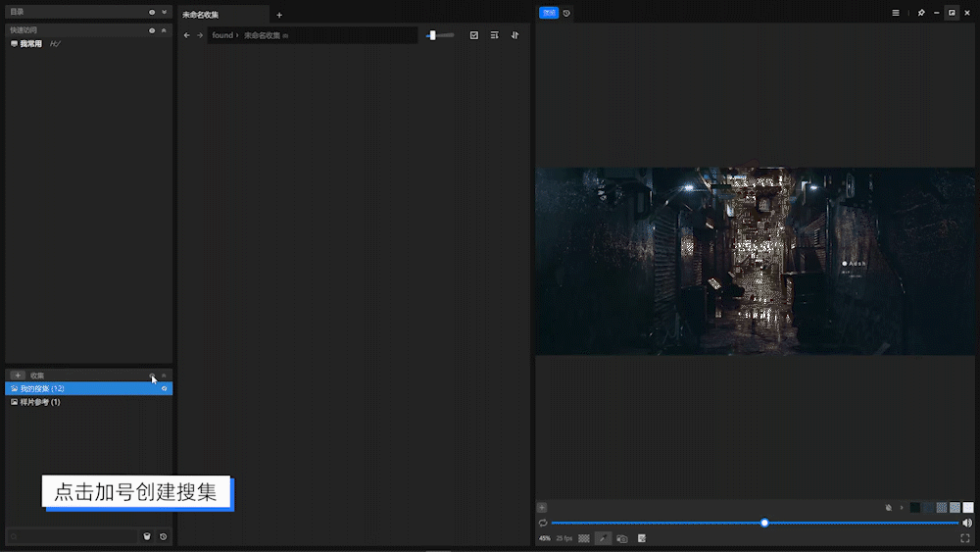Toggle the crossed-out color icon beside the palette

[889, 508]
